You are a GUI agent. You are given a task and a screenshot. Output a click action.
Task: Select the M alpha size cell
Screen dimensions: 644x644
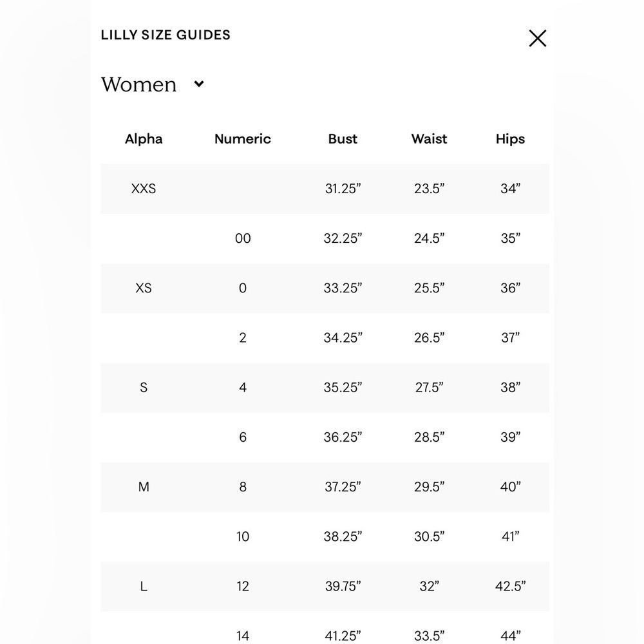tap(144, 487)
